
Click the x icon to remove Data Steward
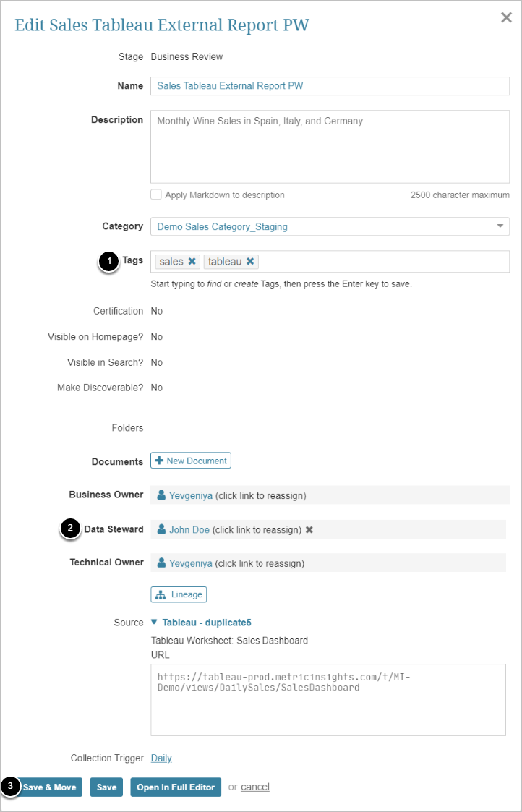(309, 530)
